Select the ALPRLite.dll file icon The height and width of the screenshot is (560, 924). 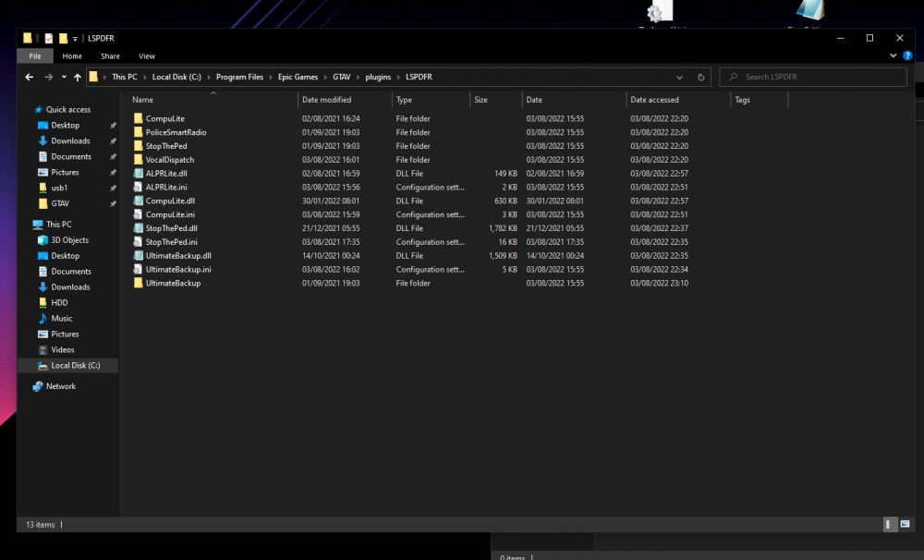(x=138, y=173)
